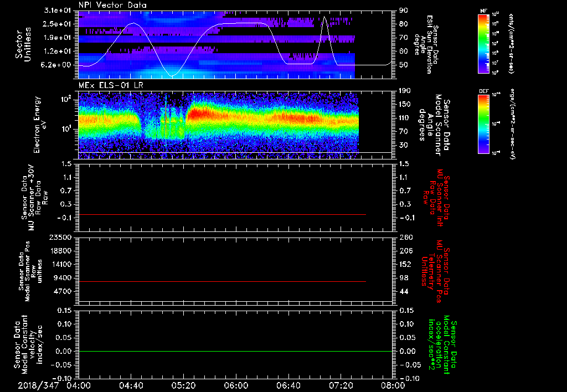Click the 10⁷ tick on NF color bar
Screen dimensions: 567x392
pos(496,63)
